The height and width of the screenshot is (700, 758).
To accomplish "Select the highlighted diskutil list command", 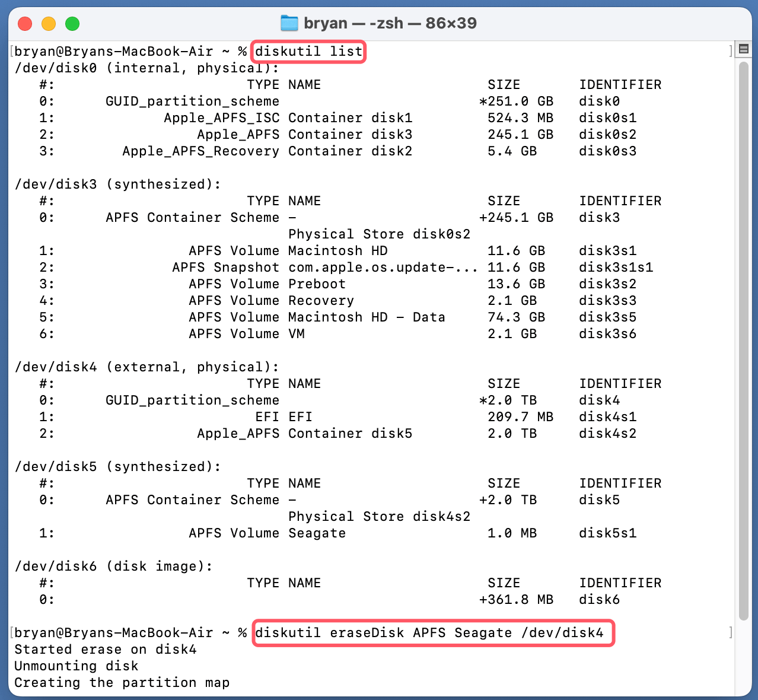I will (308, 52).
